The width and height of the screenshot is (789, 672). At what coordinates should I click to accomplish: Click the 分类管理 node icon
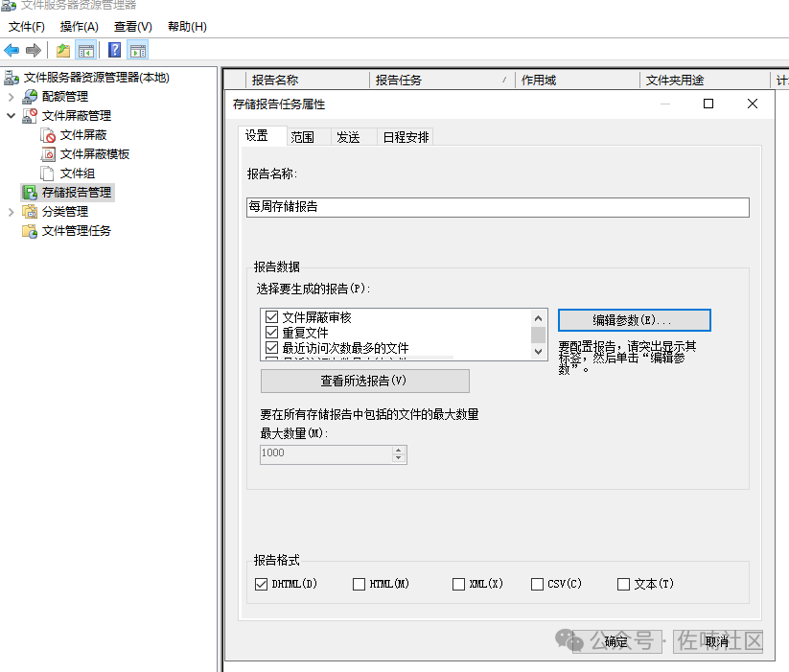click(x=30, y=211)
